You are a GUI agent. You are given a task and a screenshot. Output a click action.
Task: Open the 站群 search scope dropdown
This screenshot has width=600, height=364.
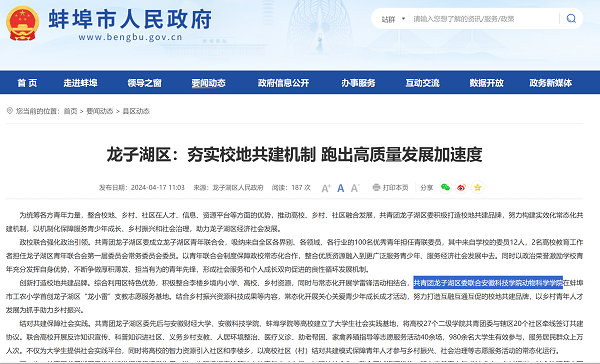click(x=393, y=19)
